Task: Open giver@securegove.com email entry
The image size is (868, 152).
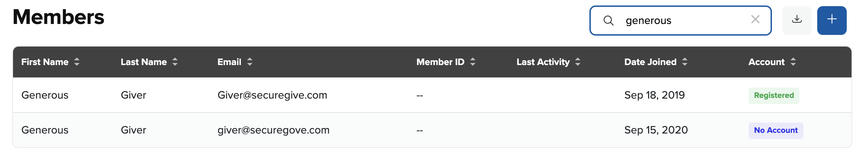Action: coord(273,130)
